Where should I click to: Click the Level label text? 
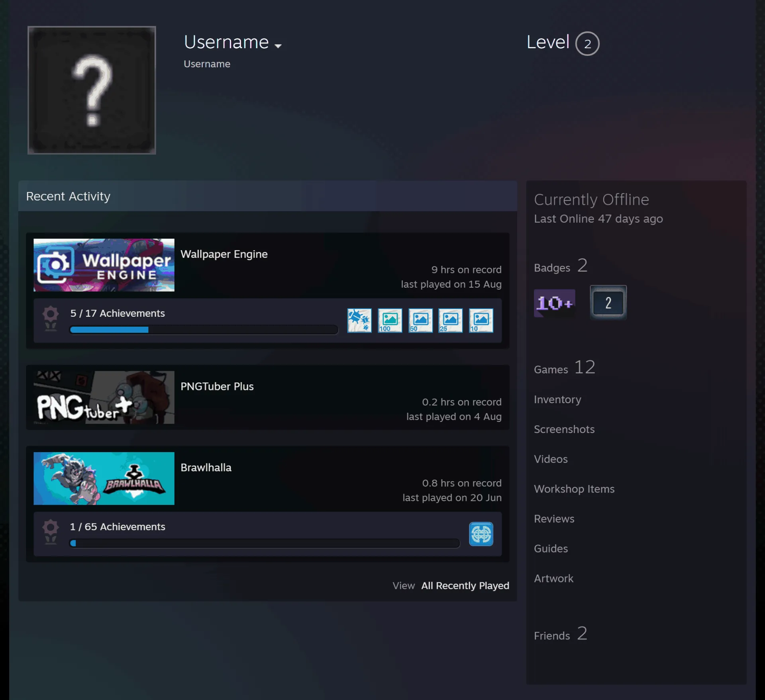pos(548,42)
